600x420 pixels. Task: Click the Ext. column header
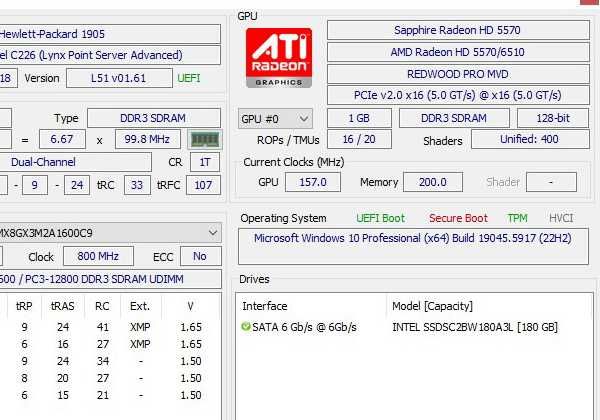[x=140, y=306]
